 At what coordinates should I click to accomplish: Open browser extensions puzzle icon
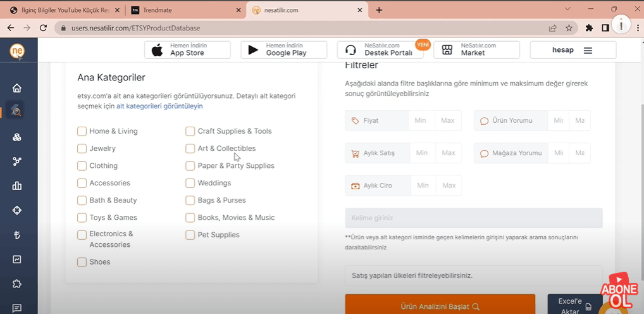[590, 28]
